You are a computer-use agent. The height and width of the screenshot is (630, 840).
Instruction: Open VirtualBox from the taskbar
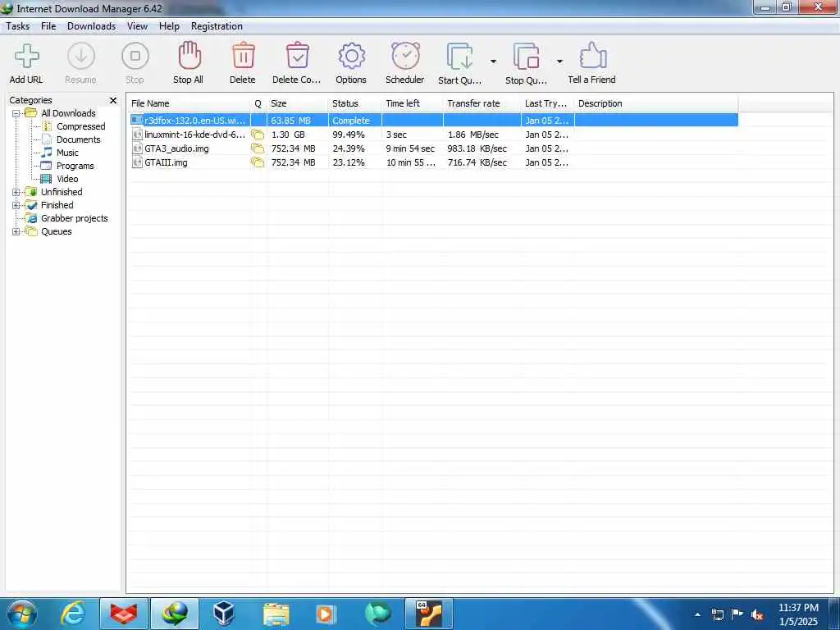(x=223, y=614)
